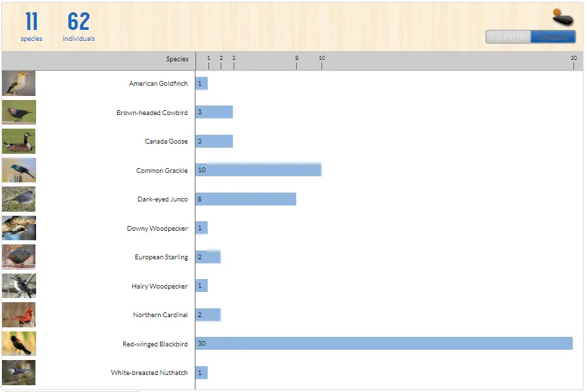Open the Downy Woodpecker photo thumbnail

[18, 228]
